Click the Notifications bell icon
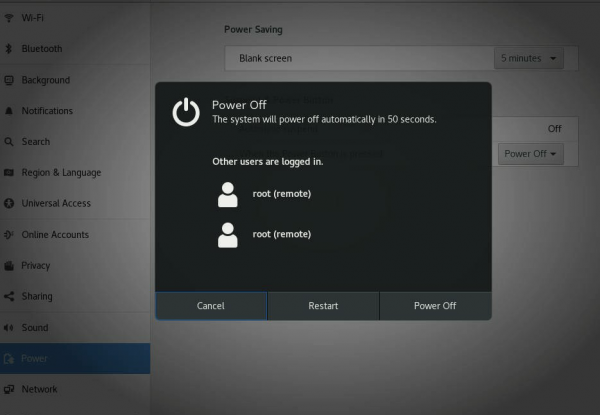Image resolution: width=600 pixels, height=415 pixels. (9, 111)
